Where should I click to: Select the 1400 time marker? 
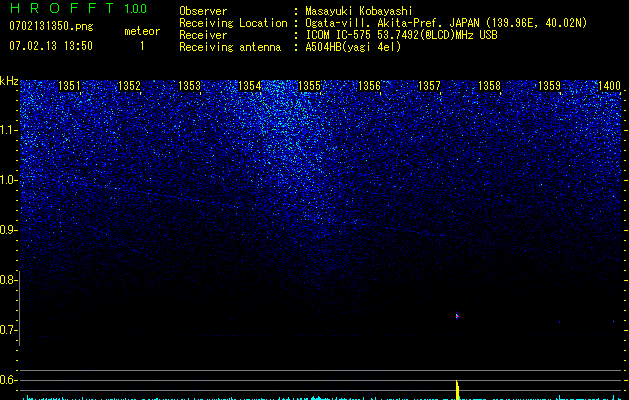[x=609, y=86]
